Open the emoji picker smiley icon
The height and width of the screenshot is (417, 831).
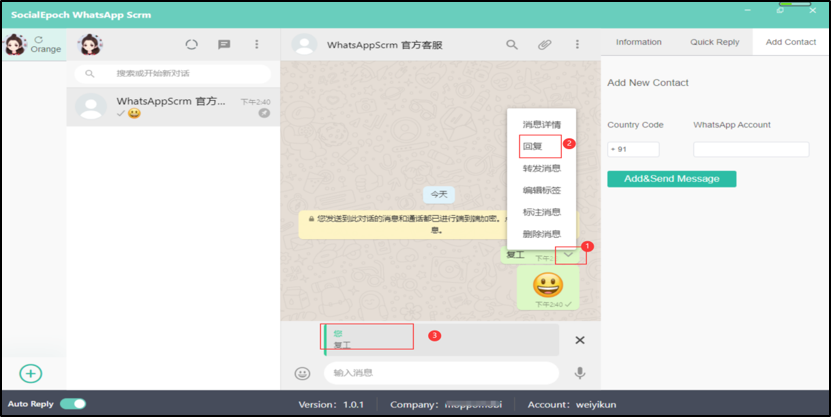click(x=302, y=374)
